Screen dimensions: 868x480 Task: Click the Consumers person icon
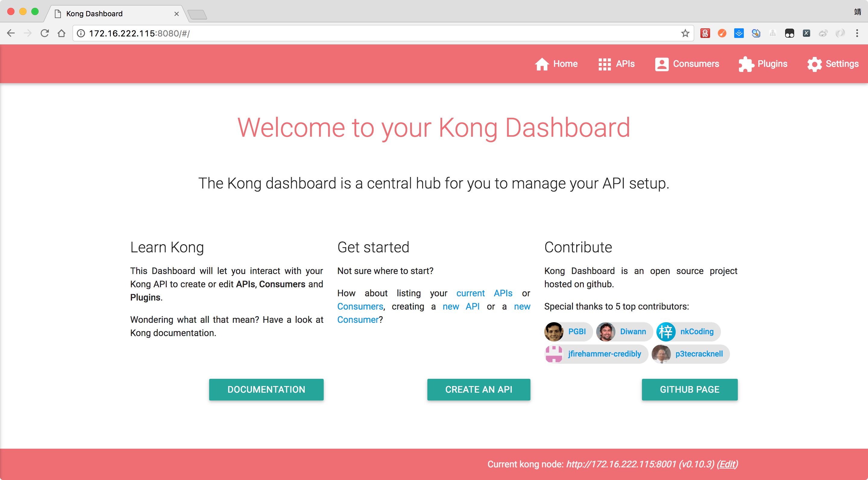point(662,64)
